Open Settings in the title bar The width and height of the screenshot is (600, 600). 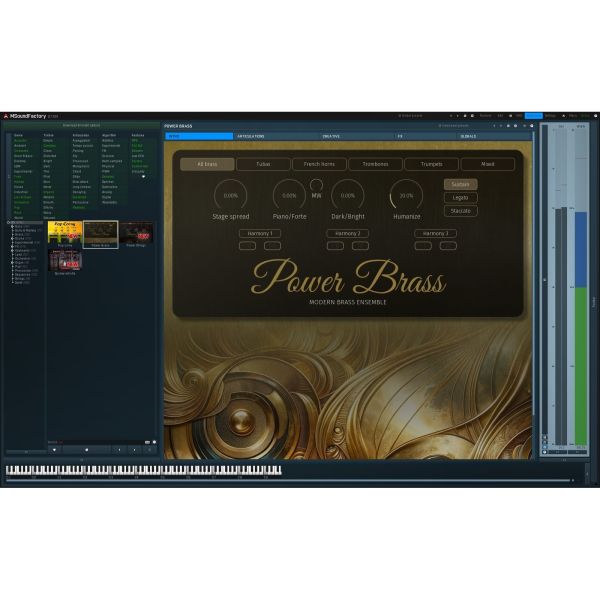550,116
